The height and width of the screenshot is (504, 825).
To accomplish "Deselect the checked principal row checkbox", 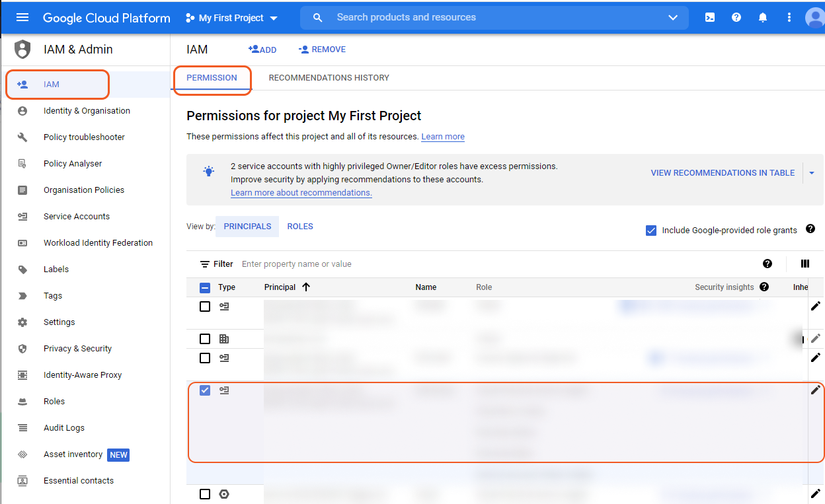I will [205, 390].
